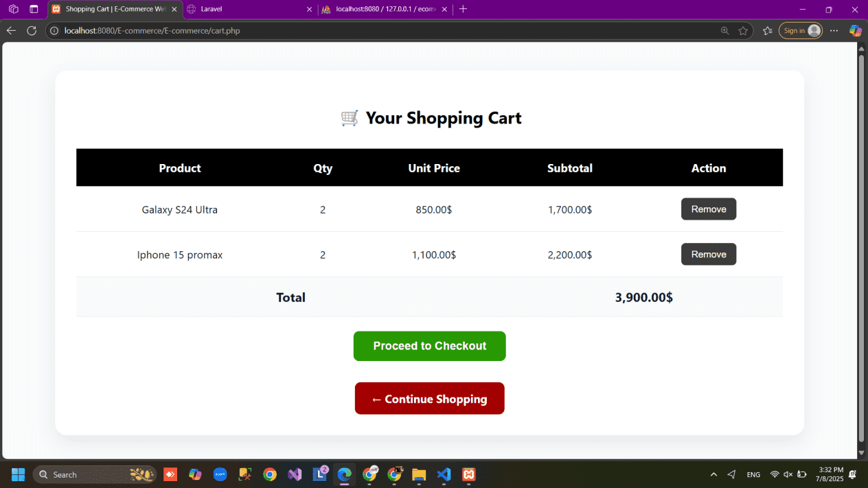Open a new browser tab

click(463, 10)
